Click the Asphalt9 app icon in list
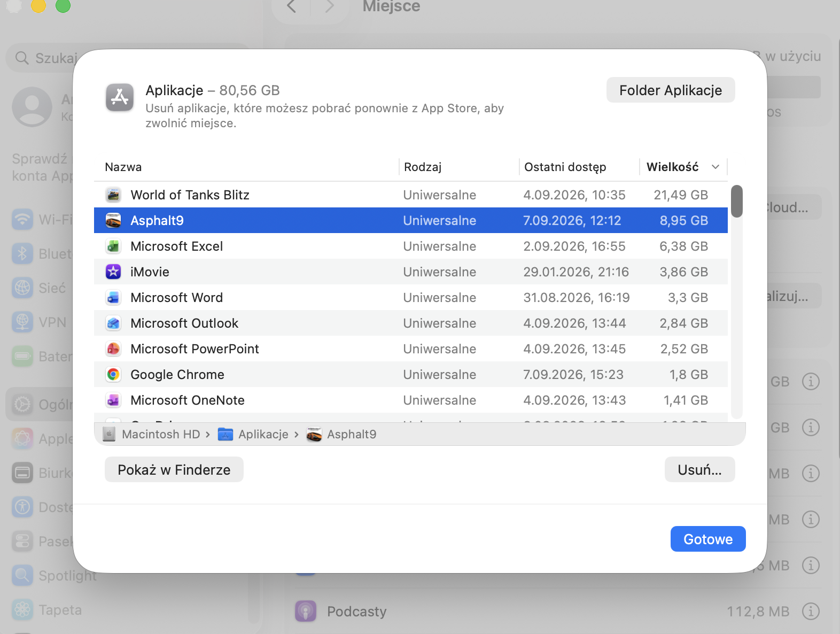Viewport: 840px width, 634px height. [113, 221]
